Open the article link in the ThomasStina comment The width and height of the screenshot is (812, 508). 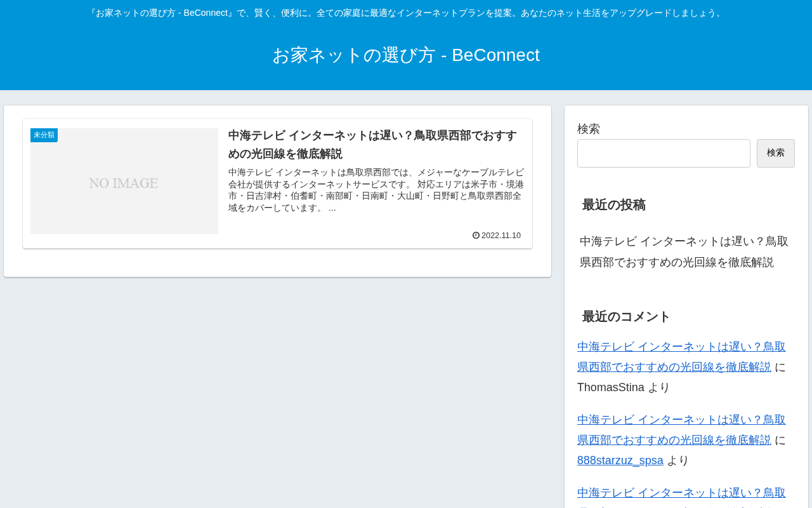tap(681, 357)
